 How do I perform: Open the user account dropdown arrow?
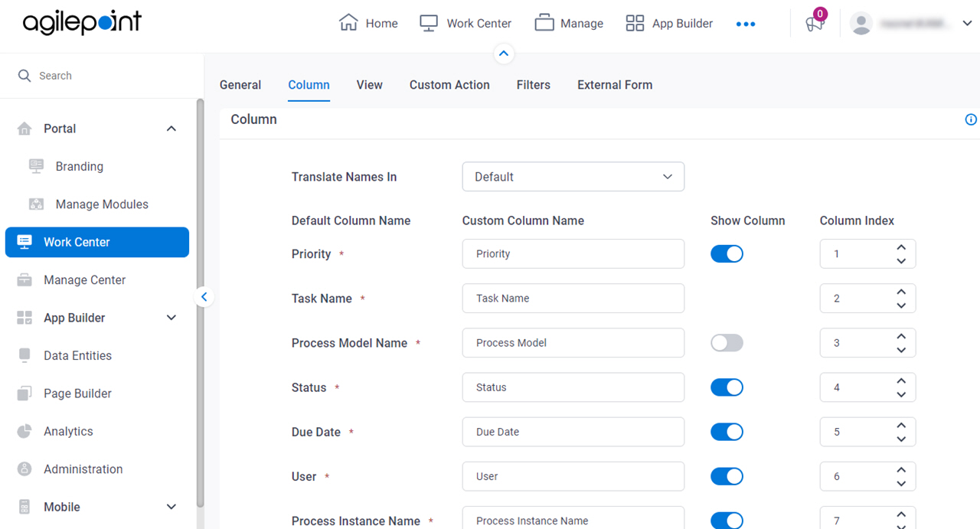pos(967,24)
